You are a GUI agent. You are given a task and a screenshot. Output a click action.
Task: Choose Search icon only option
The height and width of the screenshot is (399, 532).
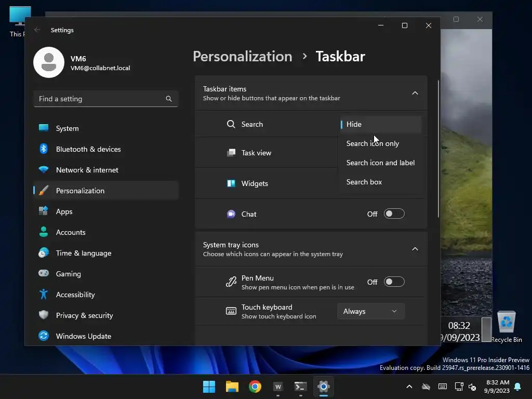click(381, 143)
